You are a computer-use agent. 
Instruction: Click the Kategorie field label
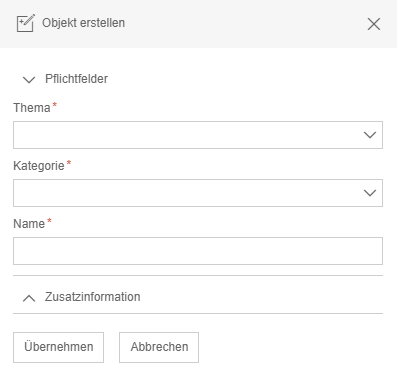[39, 166]
